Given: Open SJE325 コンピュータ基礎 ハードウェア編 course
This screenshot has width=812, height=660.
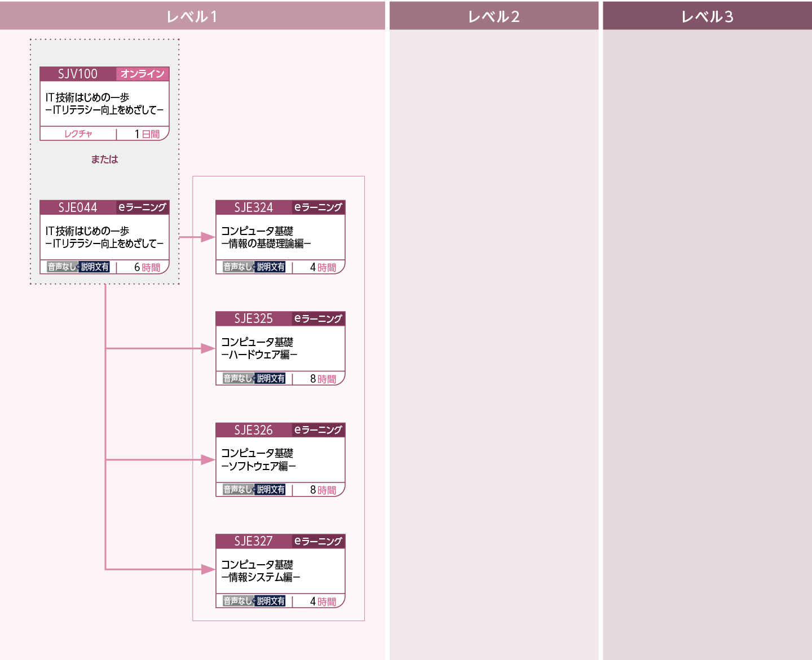Looking at the screenshot, I should 280,348.
